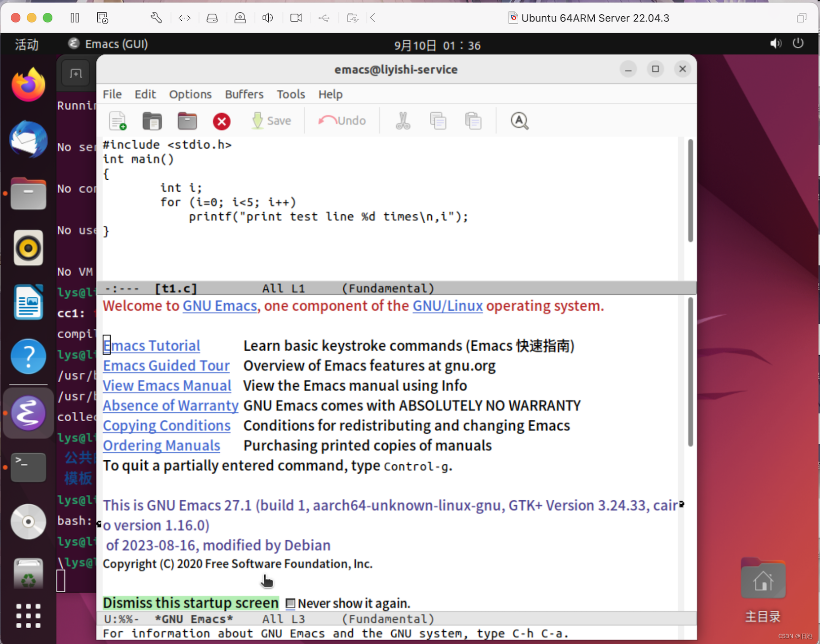Open Rhythmbox from the dock
The image size is (820, 644).
pyautogui.click(x=28, y=248)
